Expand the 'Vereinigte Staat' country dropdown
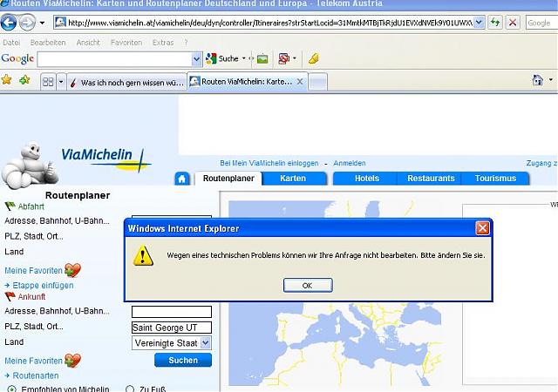558x392 pixels. pos(206,343)
